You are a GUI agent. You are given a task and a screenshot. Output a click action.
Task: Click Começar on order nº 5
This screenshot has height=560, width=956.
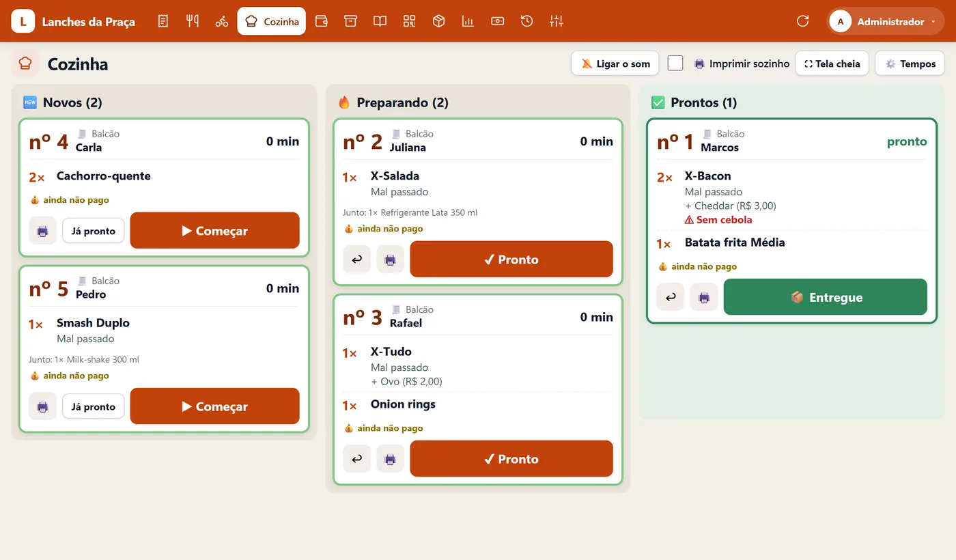pyautogui.click(x=214, y=407)
